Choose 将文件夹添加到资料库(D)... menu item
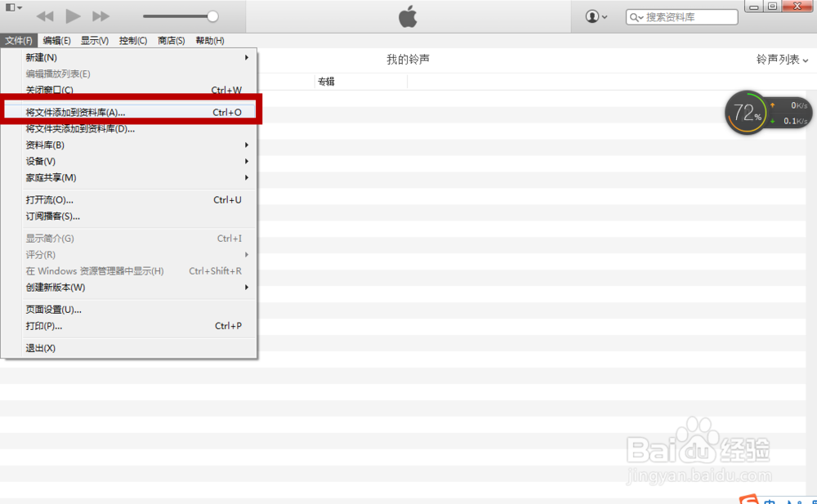 tap(129, 129)
